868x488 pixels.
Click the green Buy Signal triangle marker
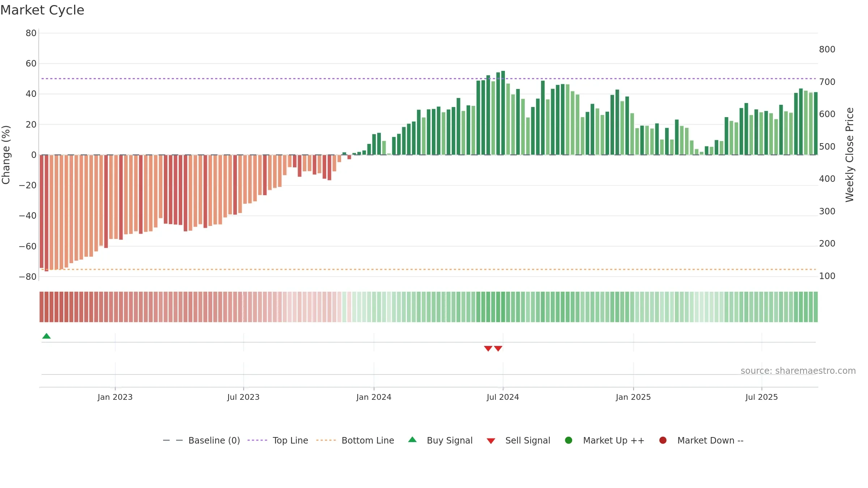coord(46,336)
